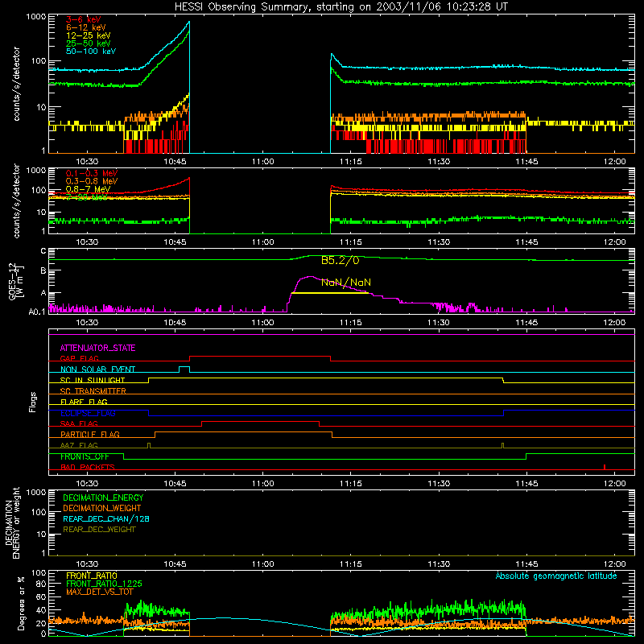Image resolution: width=644 pixels, height=644 pixels.
Task: Select the yellow 12-25 keV legend label
Action: (88, 35)
